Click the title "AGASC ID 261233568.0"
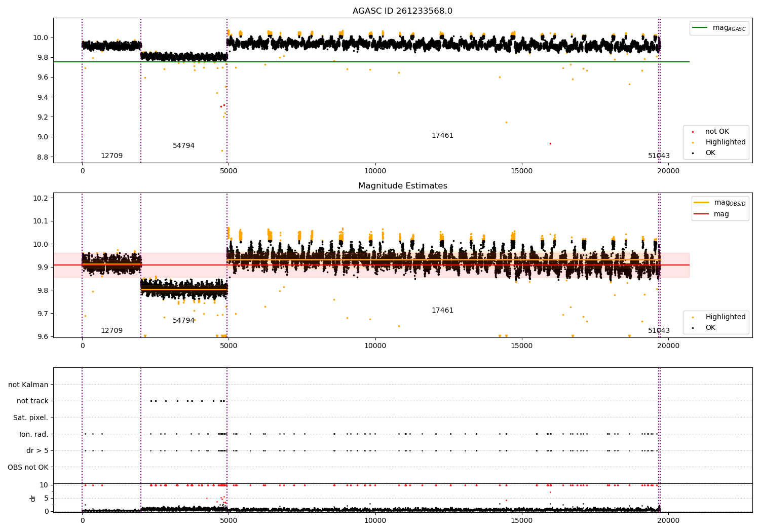Image resolution: width=760 pixels, height=532 pixels. pos(403,11)
